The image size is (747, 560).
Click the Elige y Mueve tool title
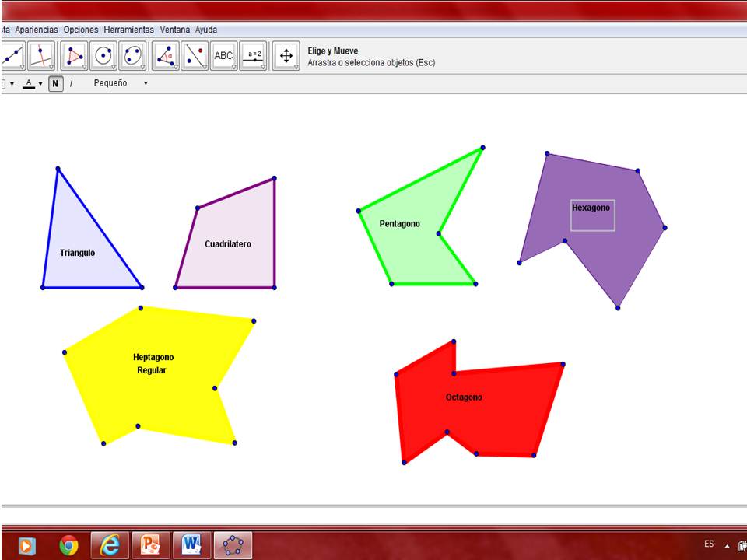click(x=332, y=51)
